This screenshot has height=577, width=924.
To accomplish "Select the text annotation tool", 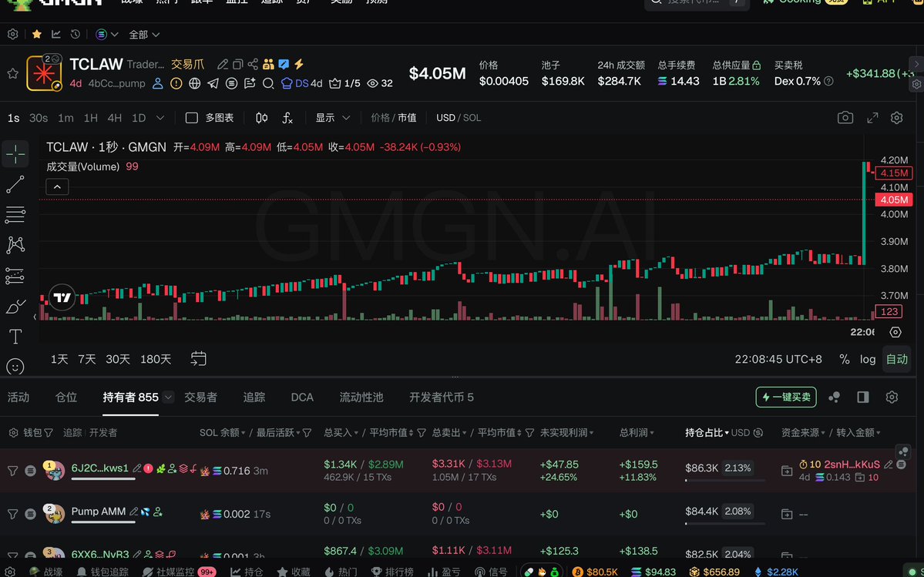I will [x=15, y=337].
